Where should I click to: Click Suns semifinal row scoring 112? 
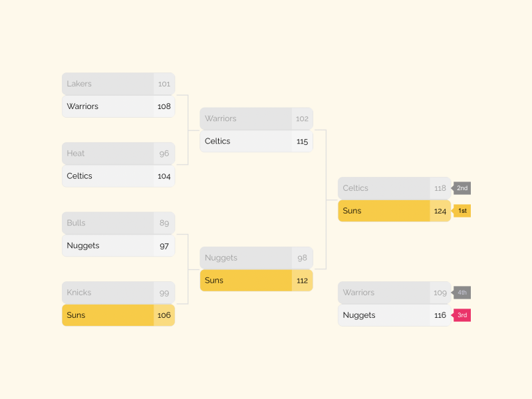point(247,281)
